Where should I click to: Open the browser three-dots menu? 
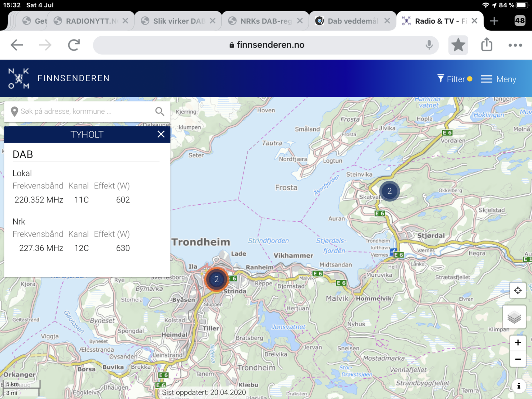pos(515,45)
